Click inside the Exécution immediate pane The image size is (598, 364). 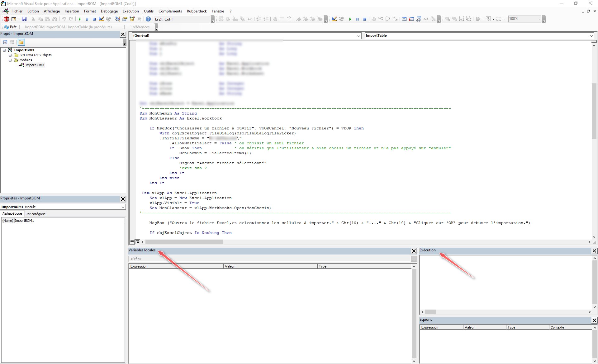(x=505, y=282)
